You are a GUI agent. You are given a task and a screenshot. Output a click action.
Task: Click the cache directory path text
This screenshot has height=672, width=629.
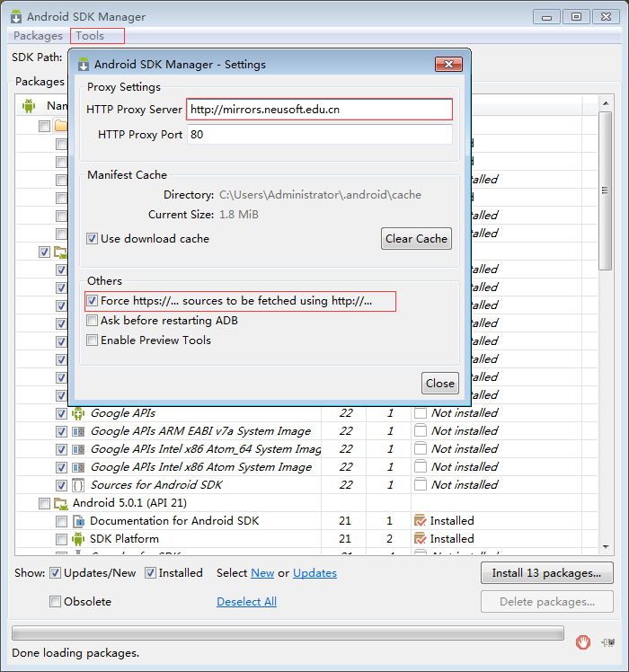tap(320, 195)
